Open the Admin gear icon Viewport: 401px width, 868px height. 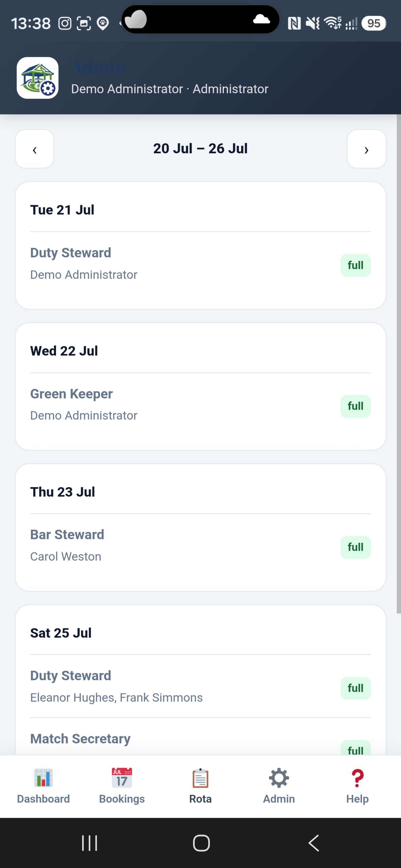(x=279, y=778)
